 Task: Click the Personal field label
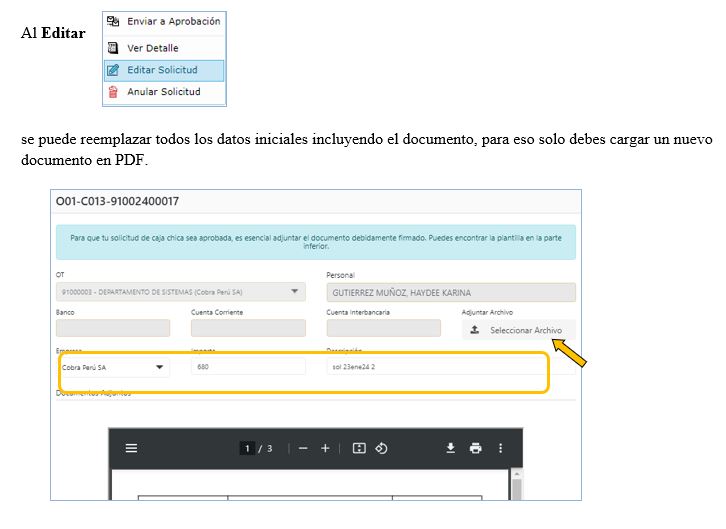[340, 275]
